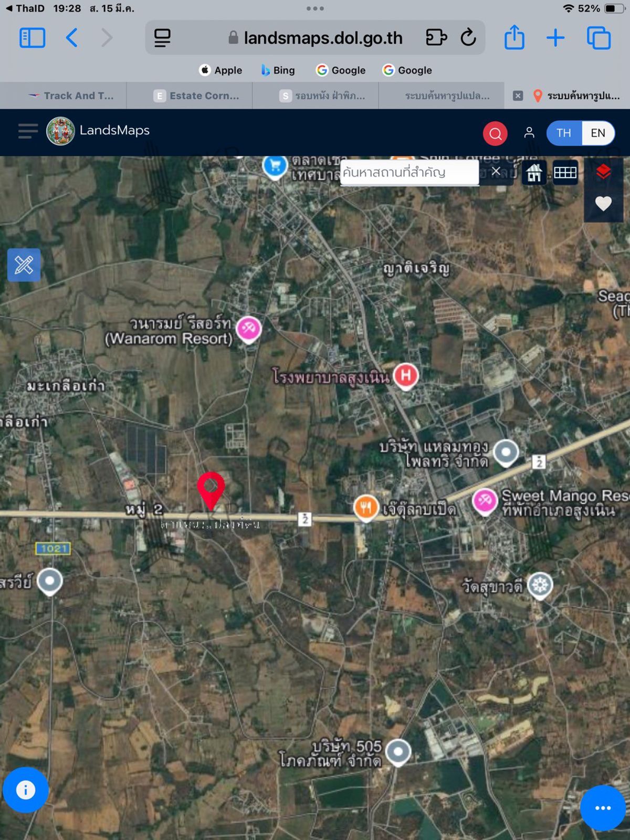Screen dimensions: 630x840
Task: Tap the Sweet Mango Resort pink marker
Action: click(485, 502)
